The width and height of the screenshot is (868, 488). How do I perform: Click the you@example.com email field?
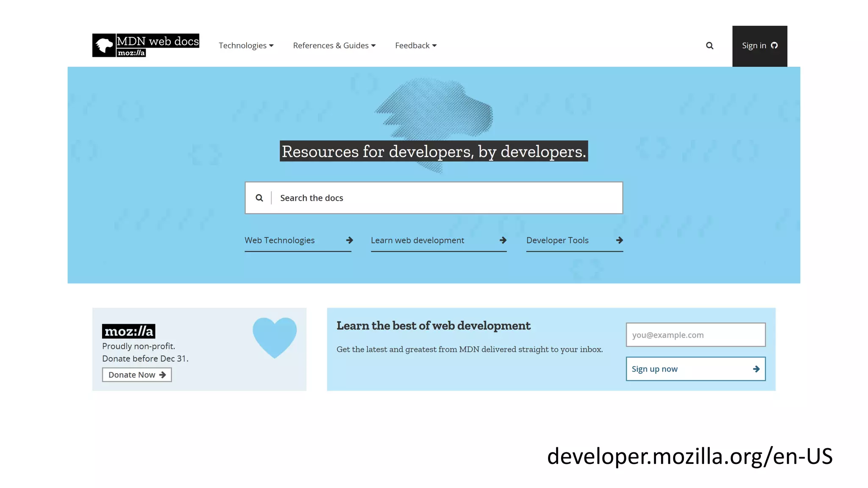pyautogui.click(x=696, y=335)
